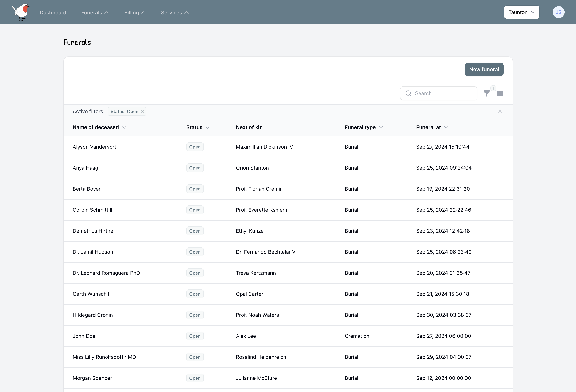Sort by Name of deceased column
The width and height of the screenshot is (576, 392).
[x=99, y=127]
